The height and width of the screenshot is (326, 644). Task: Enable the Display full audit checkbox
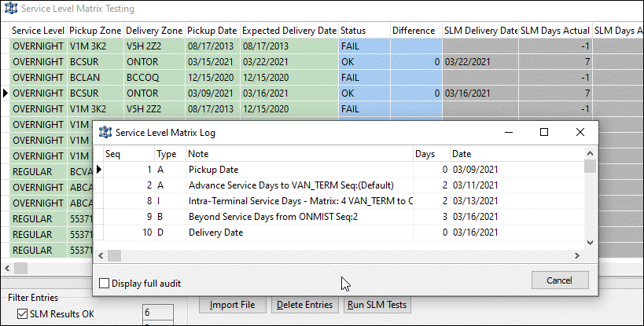(105, 283)
